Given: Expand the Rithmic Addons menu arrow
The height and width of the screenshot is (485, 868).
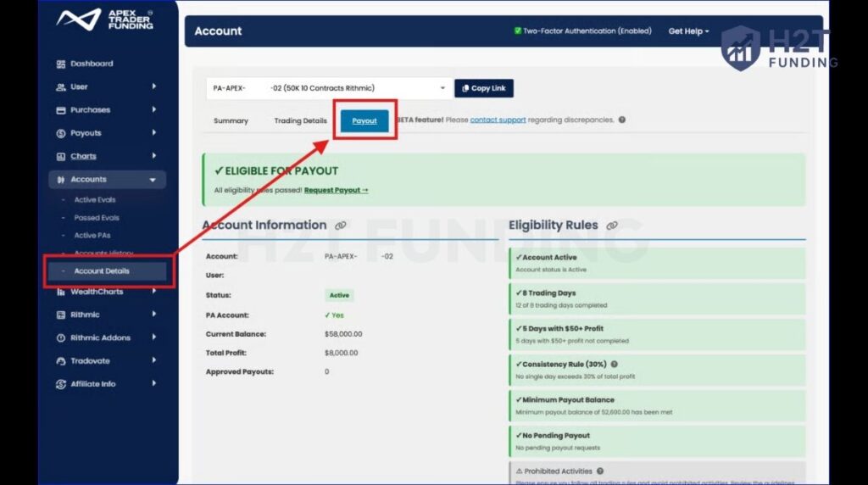Looking at the screenshot, I should click(154, 337).
